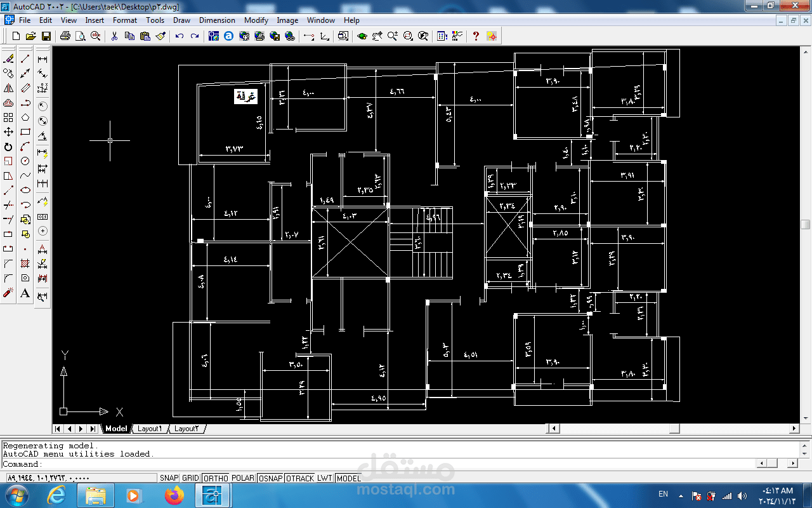Select the Radius Dimension tool
The image size is (812, 508).
[x=43, y=105]
